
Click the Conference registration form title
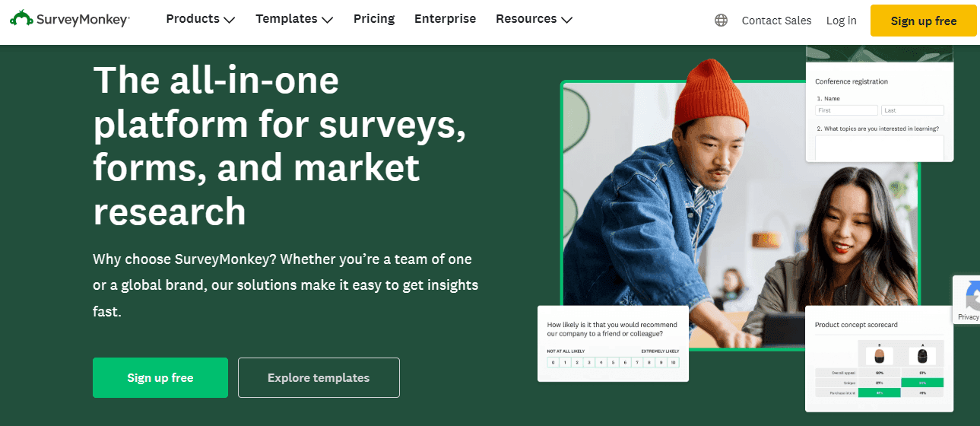pos(852,81)
